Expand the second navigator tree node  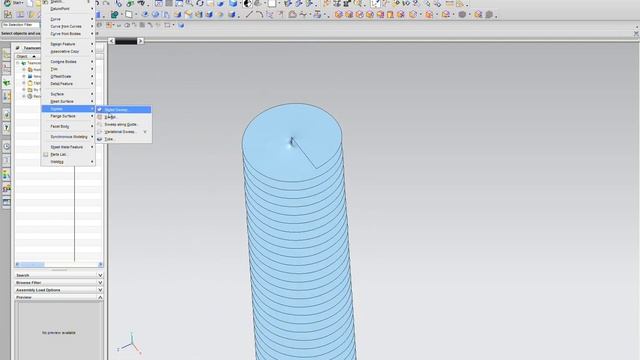(x=24, y=70)
